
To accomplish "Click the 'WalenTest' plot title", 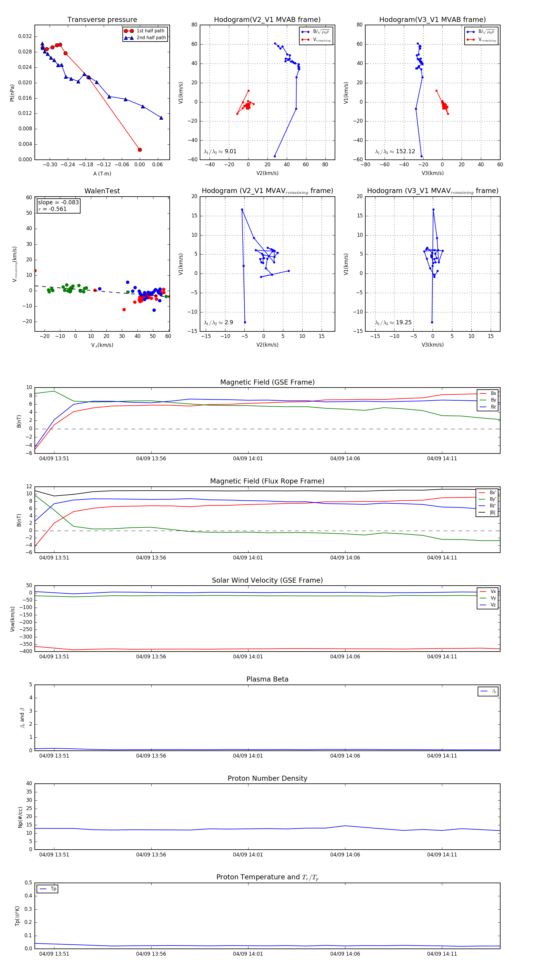I will click(x=102, y=191).
